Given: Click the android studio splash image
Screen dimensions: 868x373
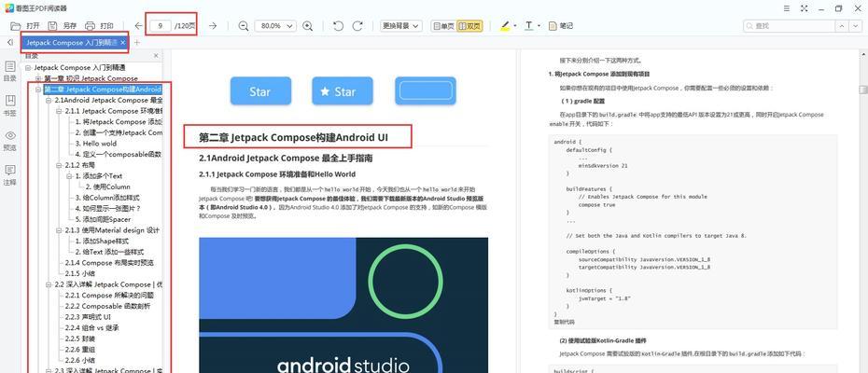Looking at the screenshot, I should [343, 306].
